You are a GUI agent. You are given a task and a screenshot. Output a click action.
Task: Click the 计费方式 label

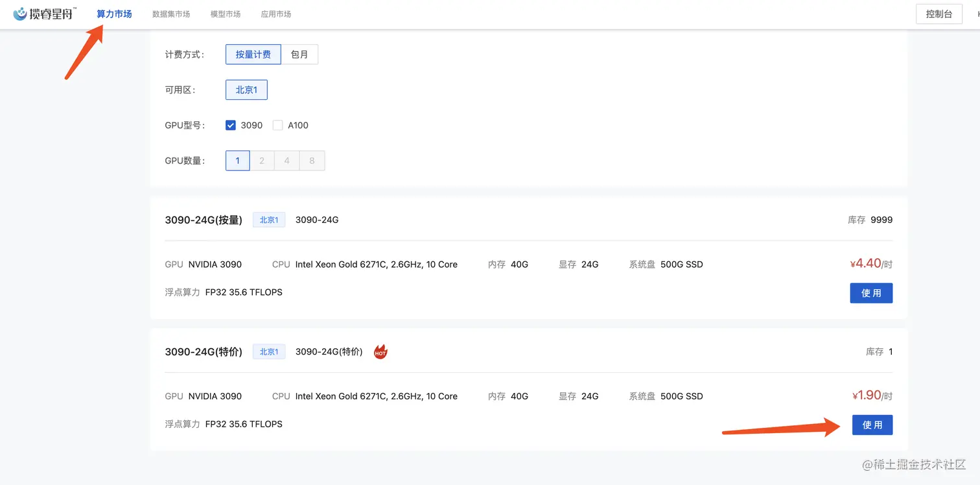185,54
